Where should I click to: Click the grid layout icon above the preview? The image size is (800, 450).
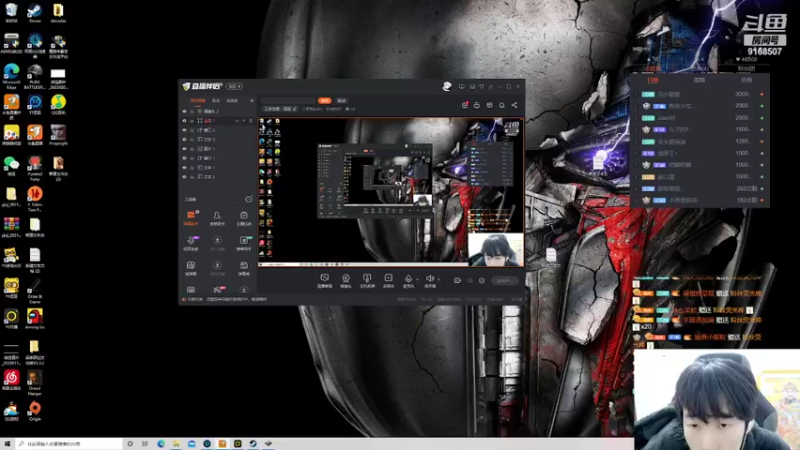click(489, 105)
